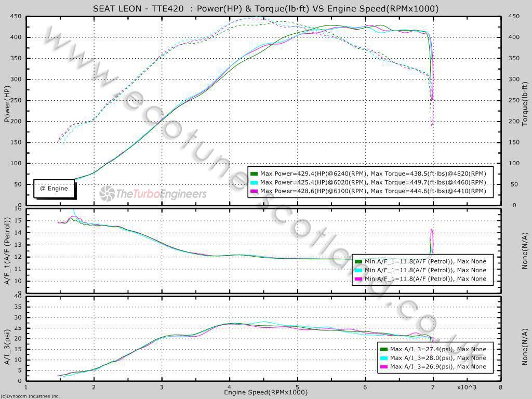Click legend text Max A/I_3=27.4(psi)
The height and width of the screenshot is (399, 532).
click(421, 349)
